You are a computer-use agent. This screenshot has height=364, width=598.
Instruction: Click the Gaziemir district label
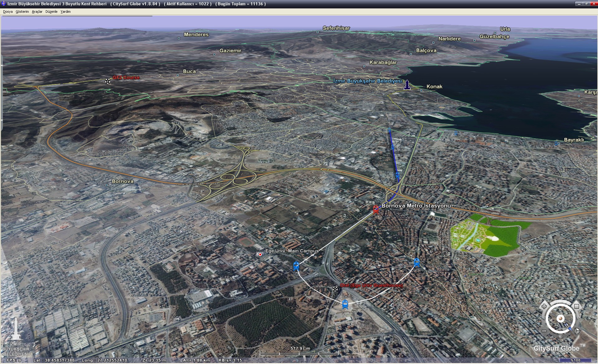[x=230, y=50]
